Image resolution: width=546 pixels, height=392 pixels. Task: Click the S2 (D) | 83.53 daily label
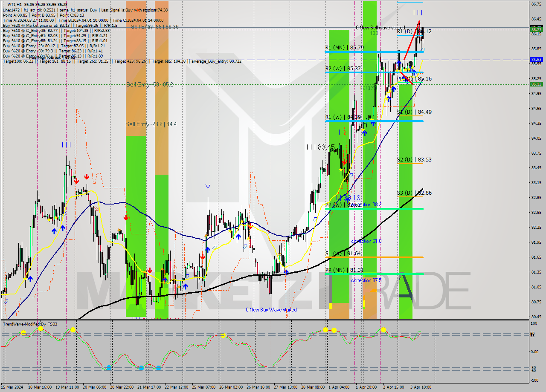point(414,159)
